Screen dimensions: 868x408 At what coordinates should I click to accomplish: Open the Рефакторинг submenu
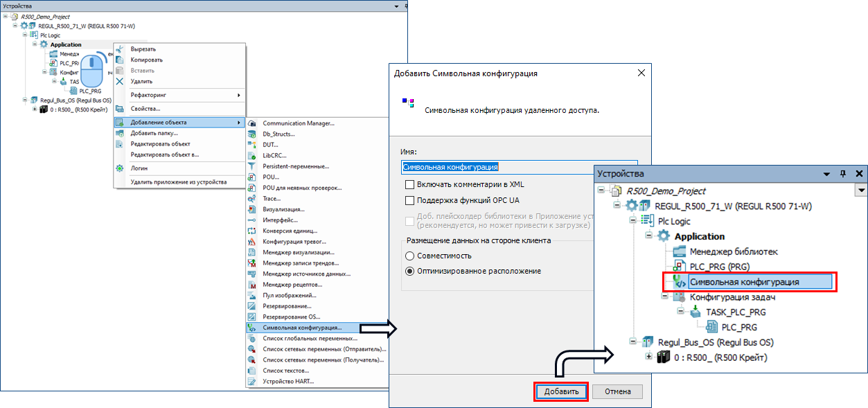click(180, 94)
